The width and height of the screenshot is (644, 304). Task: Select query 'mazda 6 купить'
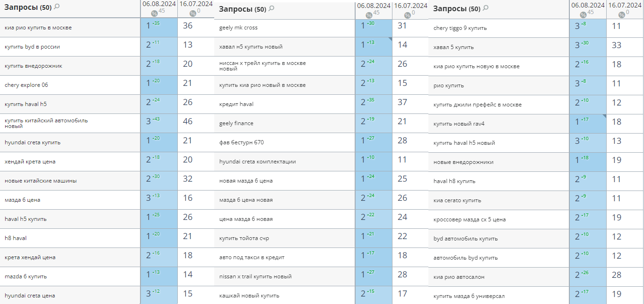pos(26,276)
